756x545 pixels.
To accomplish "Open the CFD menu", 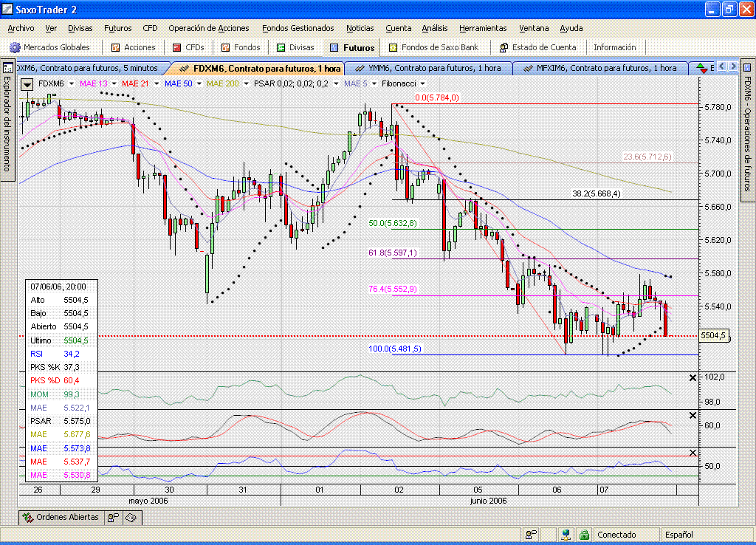I will [150, 28].
